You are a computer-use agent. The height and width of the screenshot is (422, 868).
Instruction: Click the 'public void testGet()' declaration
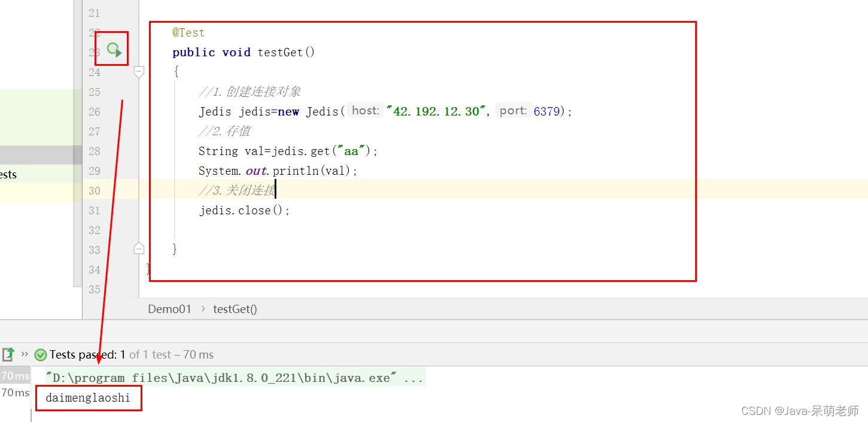(243, 52)
